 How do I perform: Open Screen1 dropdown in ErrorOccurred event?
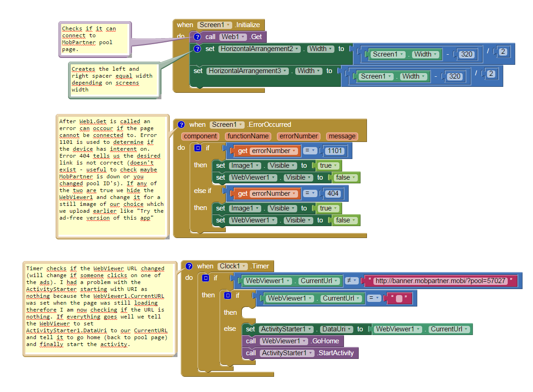227,125
